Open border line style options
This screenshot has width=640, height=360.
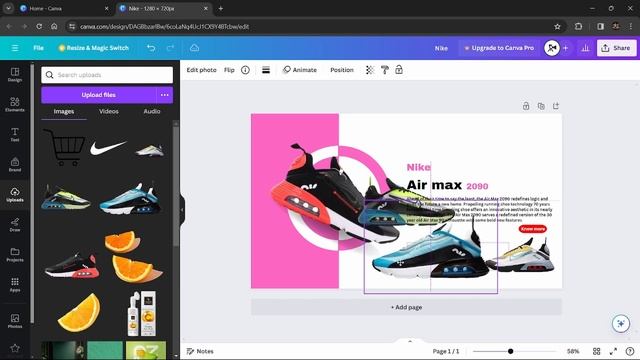pos(266,70)
